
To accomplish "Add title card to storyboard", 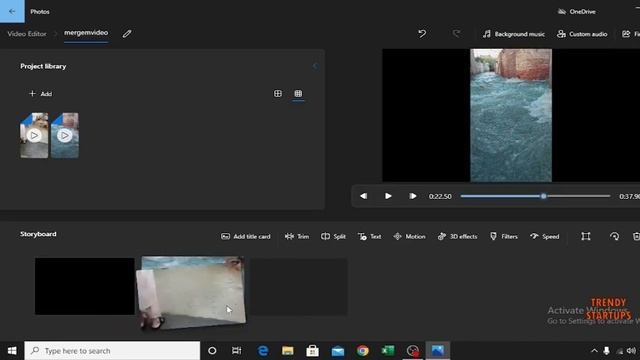I will click(x=246, y=236).
